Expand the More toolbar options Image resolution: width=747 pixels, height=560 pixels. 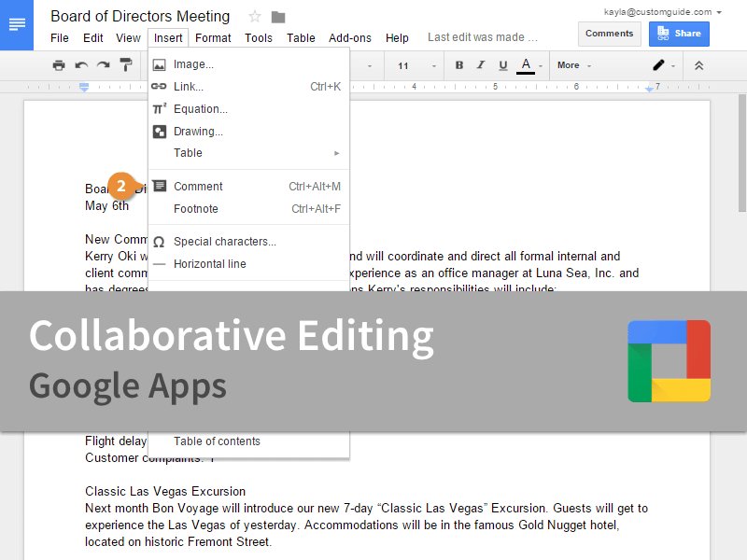pyautogui.click(x=574, y=65)
